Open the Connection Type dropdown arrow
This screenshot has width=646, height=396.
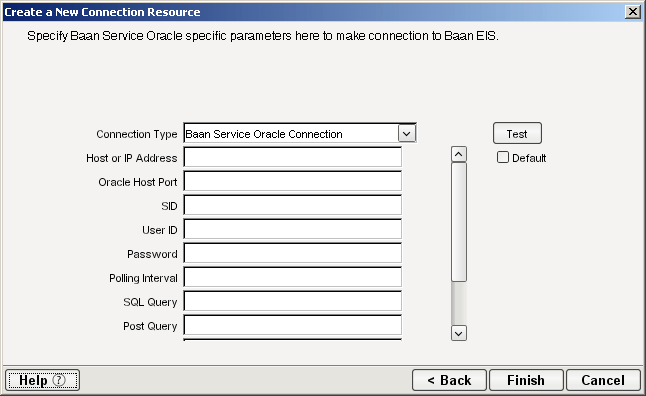(407, 134)
